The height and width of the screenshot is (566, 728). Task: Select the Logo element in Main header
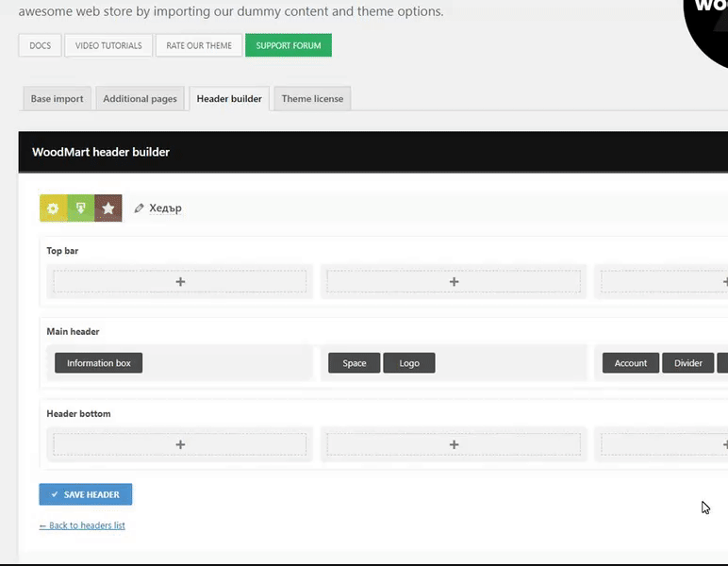[409, 362]
